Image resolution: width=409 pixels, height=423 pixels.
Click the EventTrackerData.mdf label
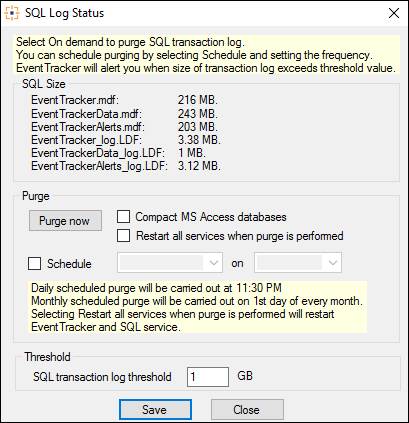[87, 114]
